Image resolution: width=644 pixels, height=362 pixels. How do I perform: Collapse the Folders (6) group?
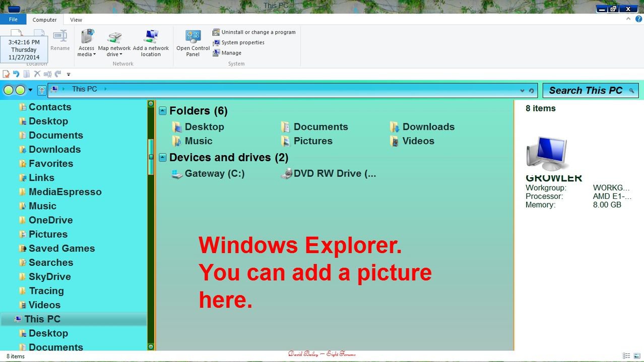pos(162,111)
